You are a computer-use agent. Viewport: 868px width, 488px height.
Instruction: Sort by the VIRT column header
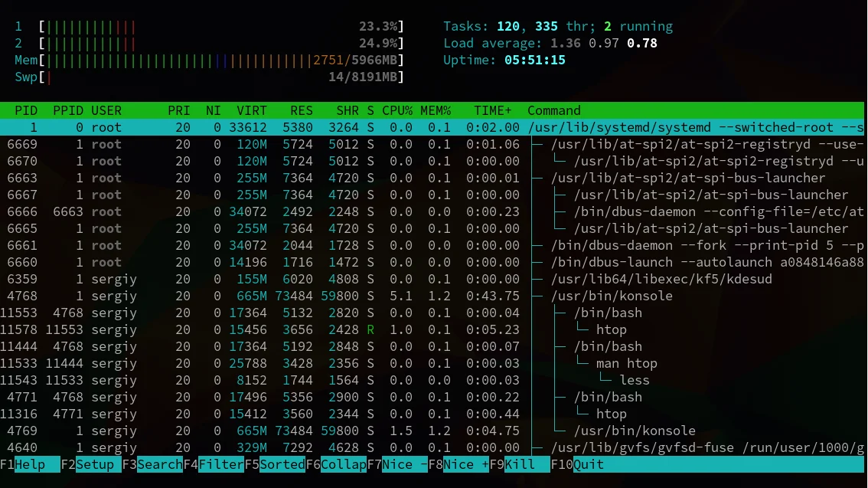pyautogui.click(x=251, y=110)
